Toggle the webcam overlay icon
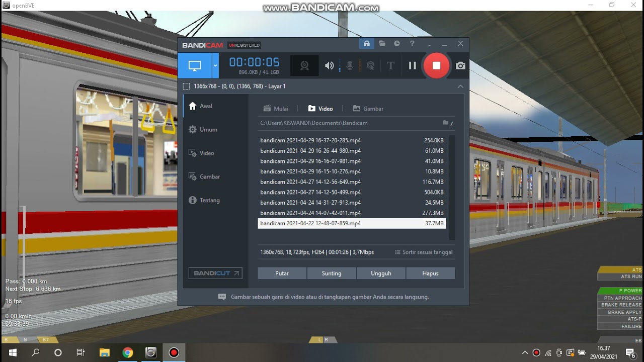The image size is (644, 362). click(304, 65)
